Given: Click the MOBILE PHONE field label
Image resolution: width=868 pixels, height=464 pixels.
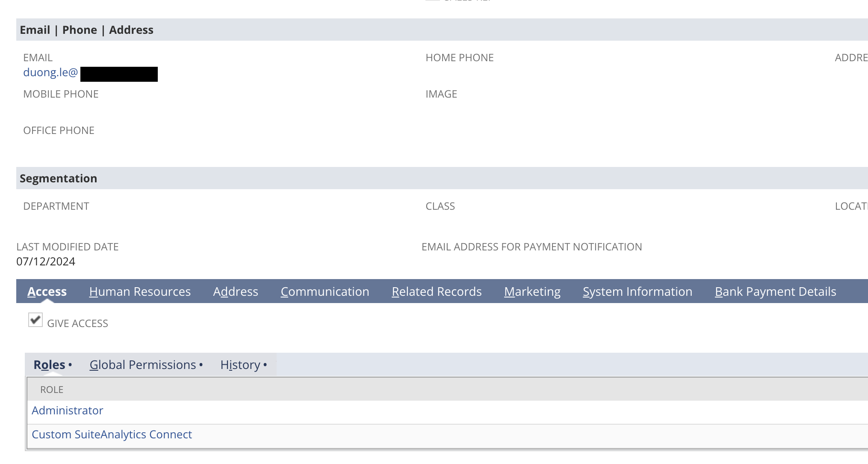Looking at the screenshot, I should pos(61,94).
